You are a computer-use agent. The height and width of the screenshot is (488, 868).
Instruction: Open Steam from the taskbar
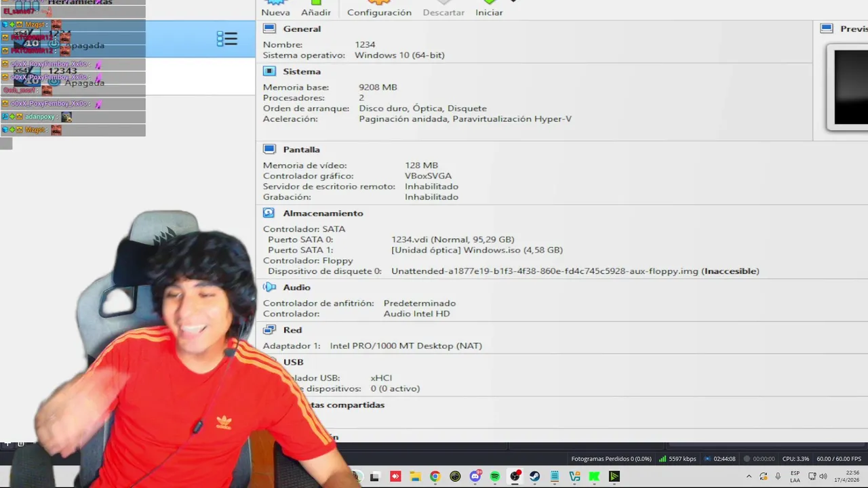(534, 476)
